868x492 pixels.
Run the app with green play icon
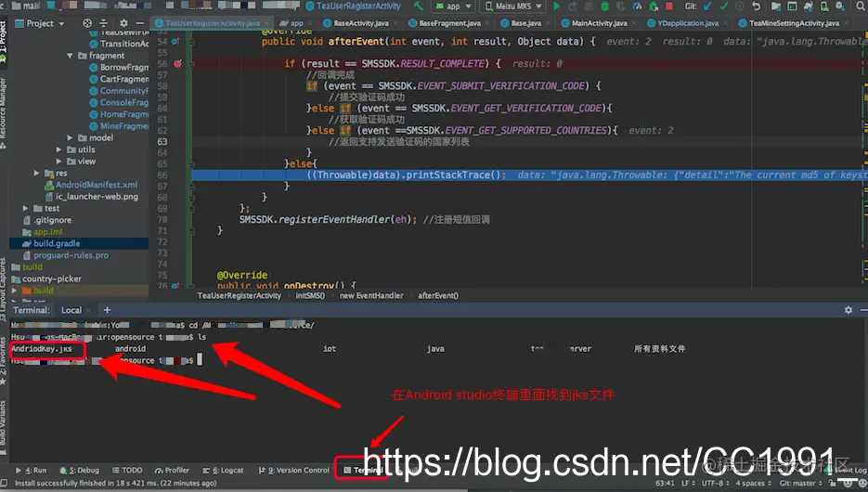tap(556, 6)
